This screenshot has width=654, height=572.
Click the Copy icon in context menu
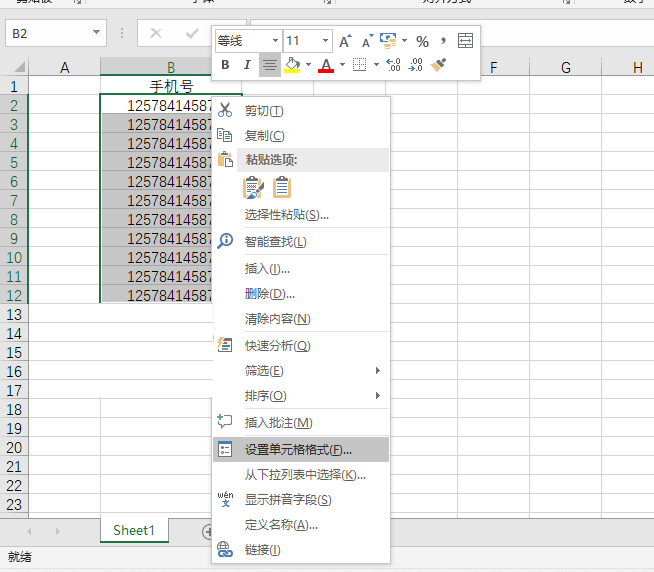(x=225, y=135)
